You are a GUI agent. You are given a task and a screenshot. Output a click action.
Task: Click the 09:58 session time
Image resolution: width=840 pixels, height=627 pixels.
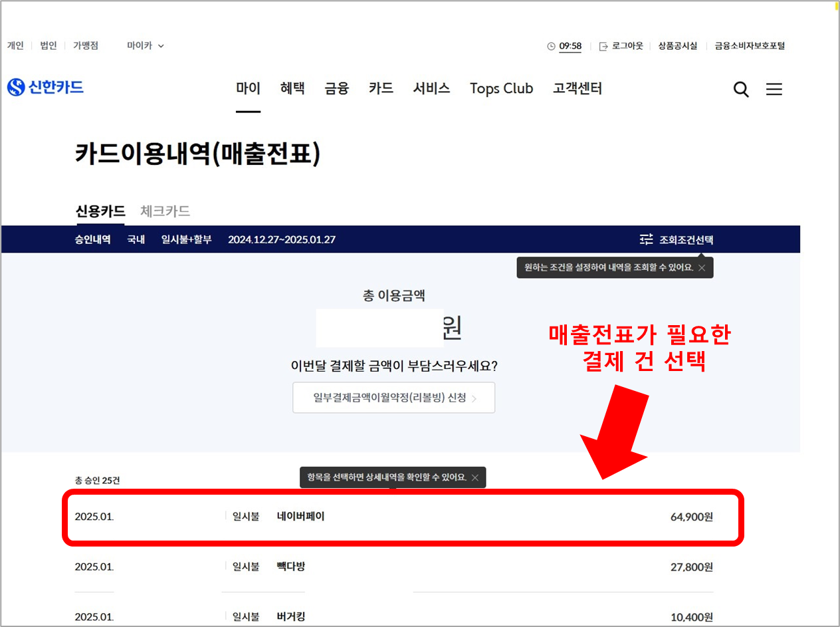tap(570, 46)
